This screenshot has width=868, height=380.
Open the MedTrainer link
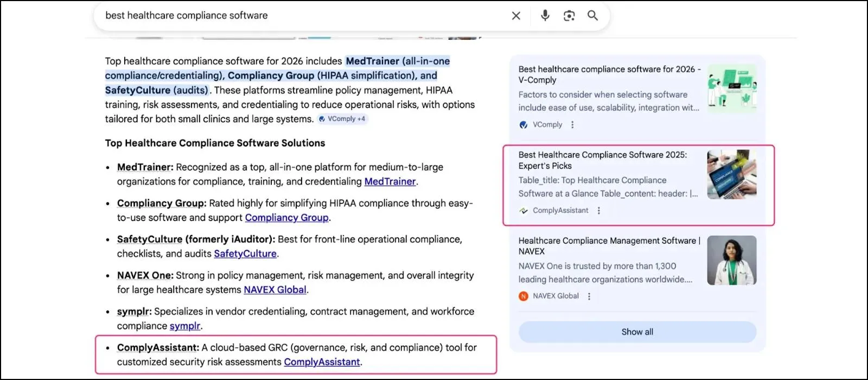(390, 181)
